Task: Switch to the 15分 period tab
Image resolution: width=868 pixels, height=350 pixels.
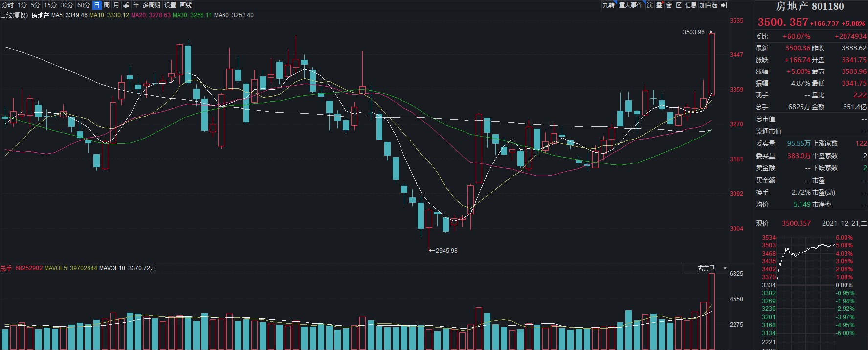Action: click(x=50, y=5)
